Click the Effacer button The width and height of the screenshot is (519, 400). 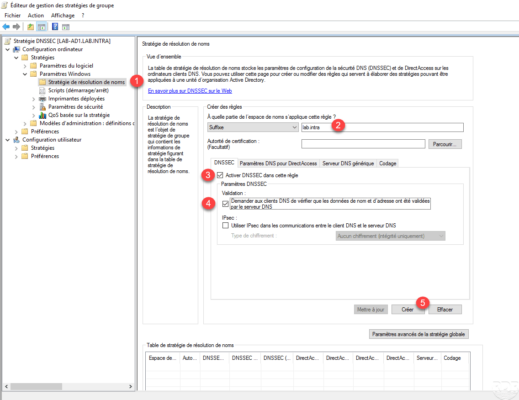(x=445, y=310)
